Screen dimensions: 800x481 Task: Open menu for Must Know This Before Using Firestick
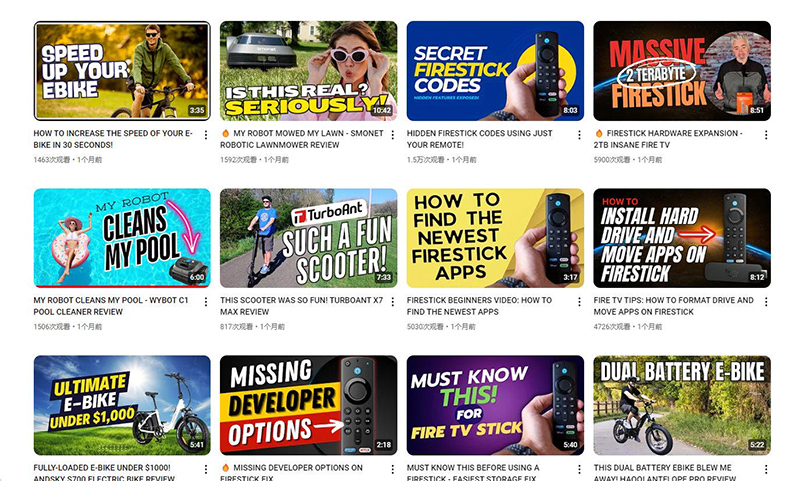click(x=579, y=468)
